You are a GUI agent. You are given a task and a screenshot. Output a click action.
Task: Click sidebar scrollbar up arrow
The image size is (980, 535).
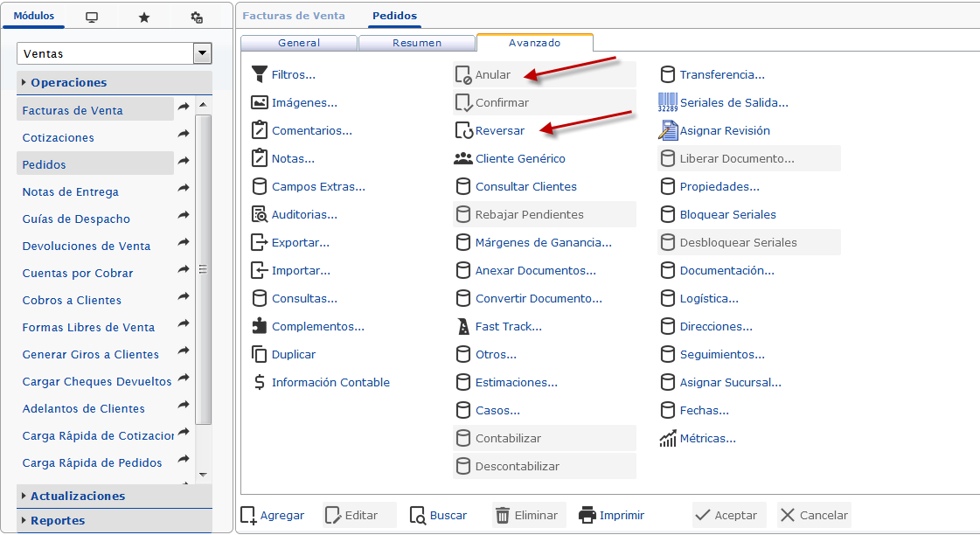[203, 104]
